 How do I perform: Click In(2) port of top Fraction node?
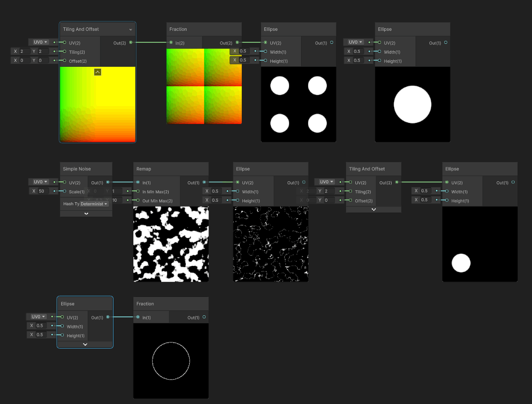171,42
